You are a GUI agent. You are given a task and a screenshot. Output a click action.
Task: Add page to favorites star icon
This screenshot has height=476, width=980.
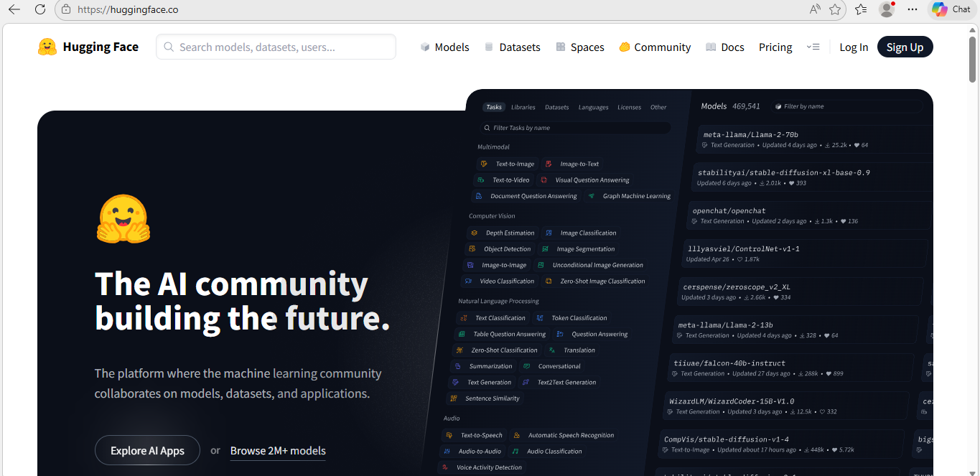coord(835,9)
